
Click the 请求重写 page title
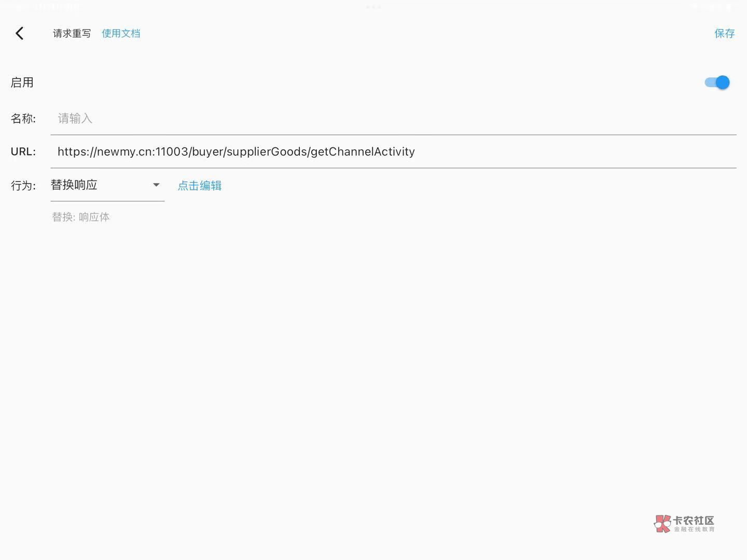tap(72, 34)
